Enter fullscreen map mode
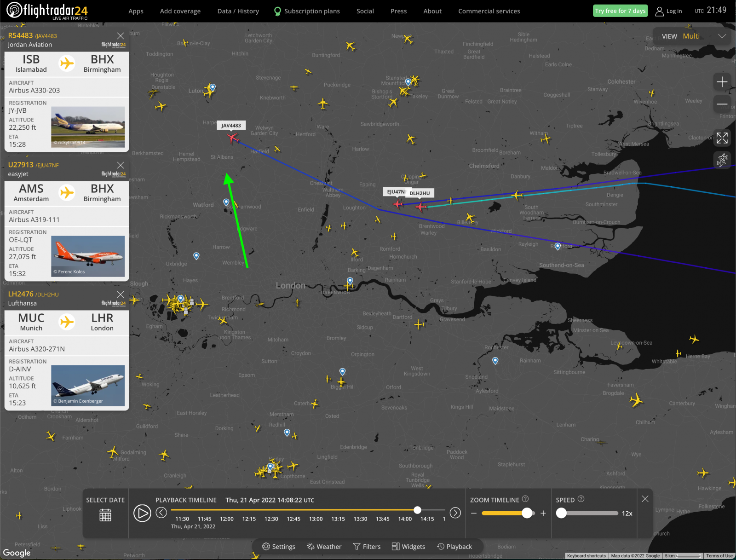The height and width of the screenshot is (560, 736). coord(722,138)
